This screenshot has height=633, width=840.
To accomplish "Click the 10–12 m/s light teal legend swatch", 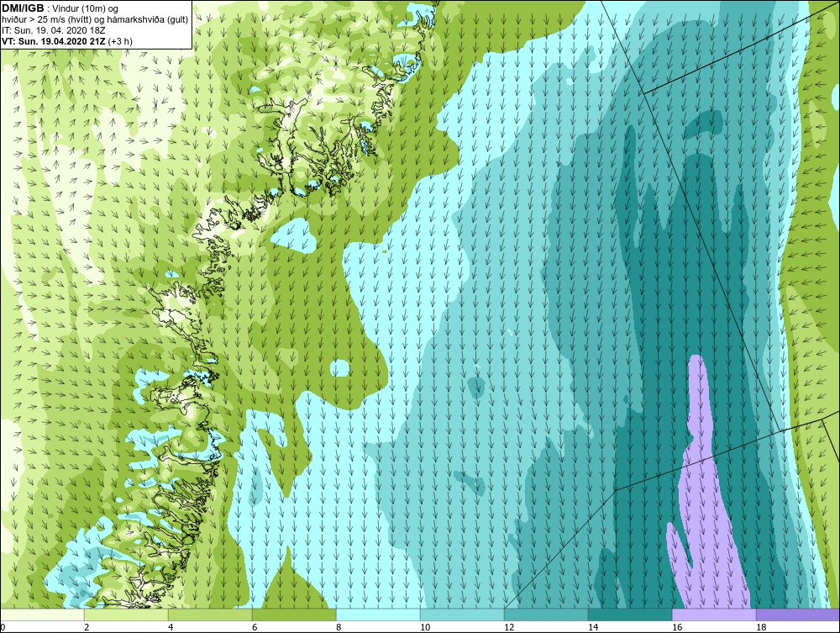I will [x=462, y=615].
